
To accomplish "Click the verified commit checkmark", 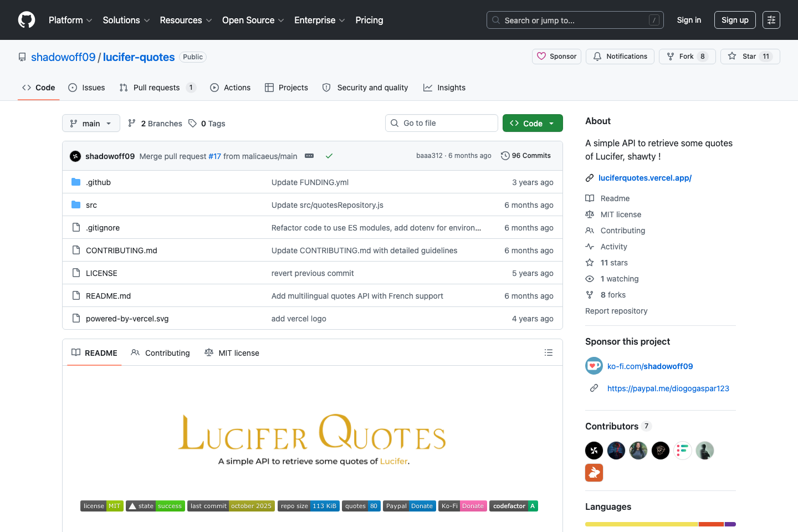I will coord(329,156).
